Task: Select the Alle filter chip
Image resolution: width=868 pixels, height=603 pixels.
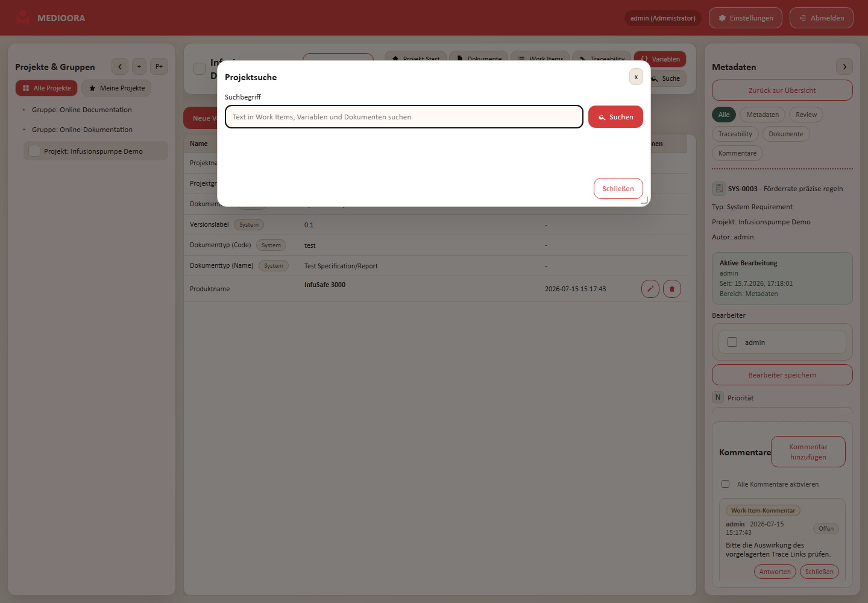Action: [724, 115]
